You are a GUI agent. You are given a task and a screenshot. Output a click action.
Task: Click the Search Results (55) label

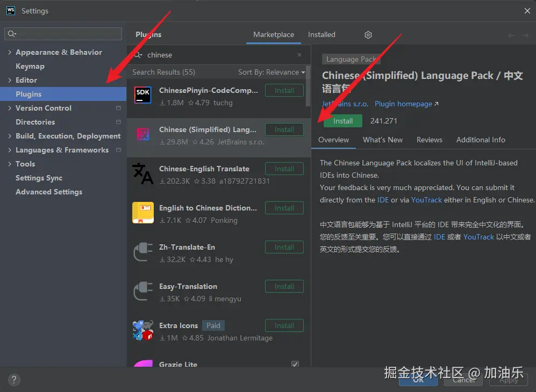click(x=164, y=72)
